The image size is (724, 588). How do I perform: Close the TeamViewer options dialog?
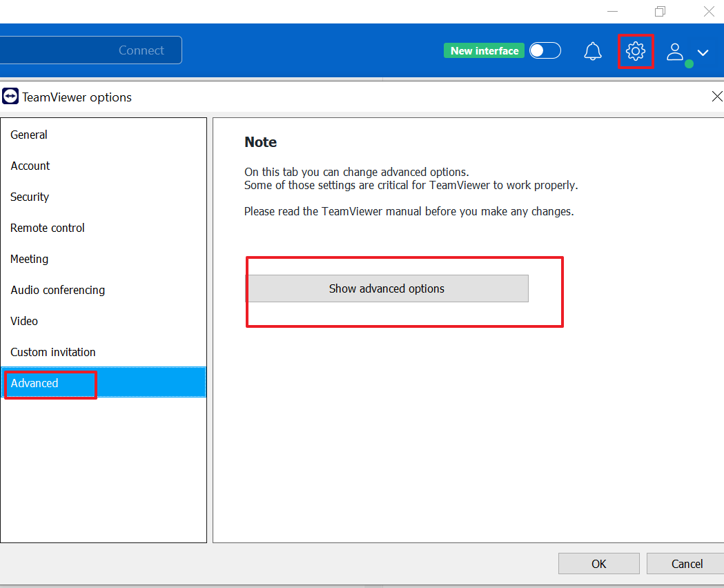pos(716,97)
